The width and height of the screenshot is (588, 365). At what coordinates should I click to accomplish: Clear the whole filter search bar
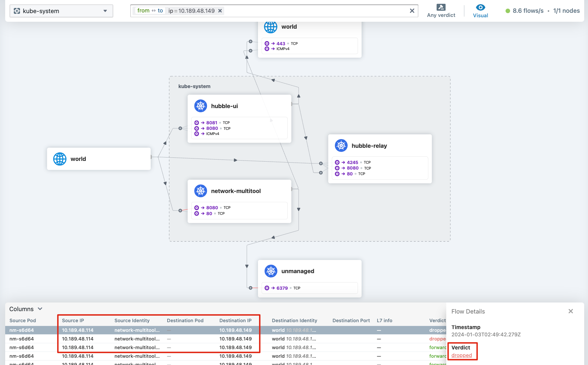[x=412, y=11]
